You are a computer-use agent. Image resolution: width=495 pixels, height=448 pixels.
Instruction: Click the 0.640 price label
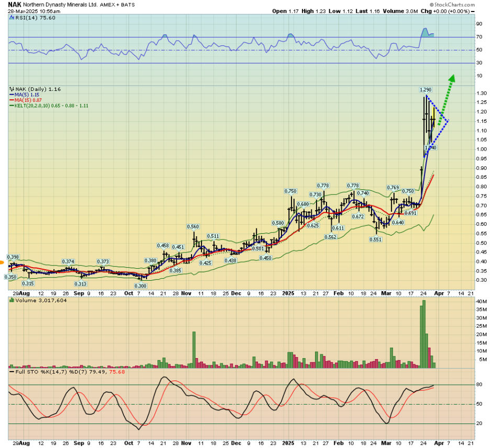pos(398,222)
